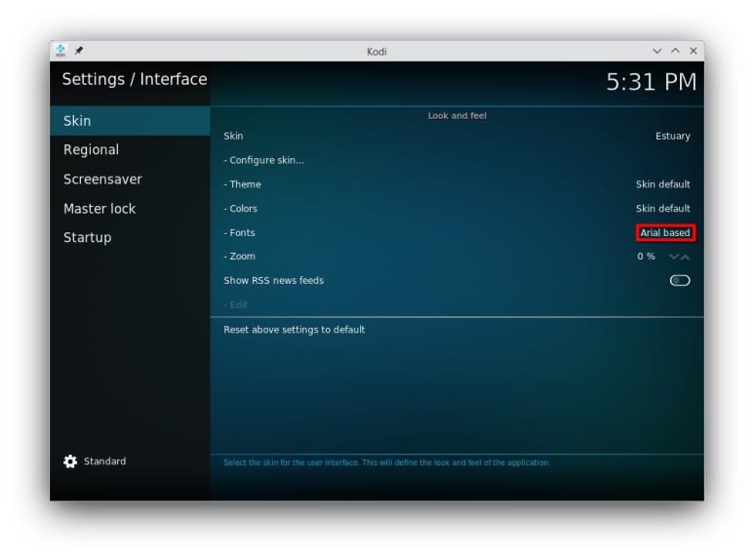Close the Kodi window
The width and height of the screenshot is (754, 560).
(x=694, y=51)
